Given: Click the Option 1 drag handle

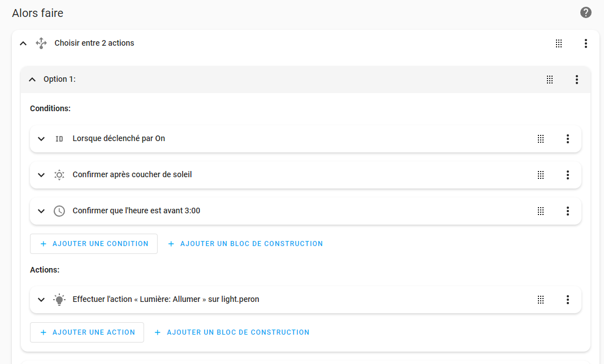Looking at the screenshot, I should (550, 80).
